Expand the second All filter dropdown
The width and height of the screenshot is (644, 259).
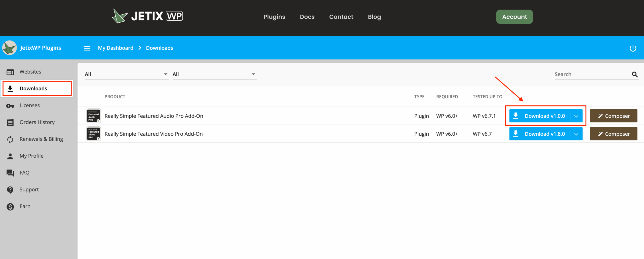click(x=214, y=74)
